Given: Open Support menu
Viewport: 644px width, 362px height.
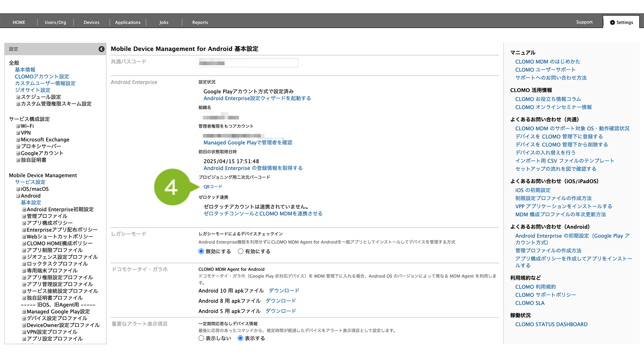Looking at the screenshot, I should (x=584, y=22).
